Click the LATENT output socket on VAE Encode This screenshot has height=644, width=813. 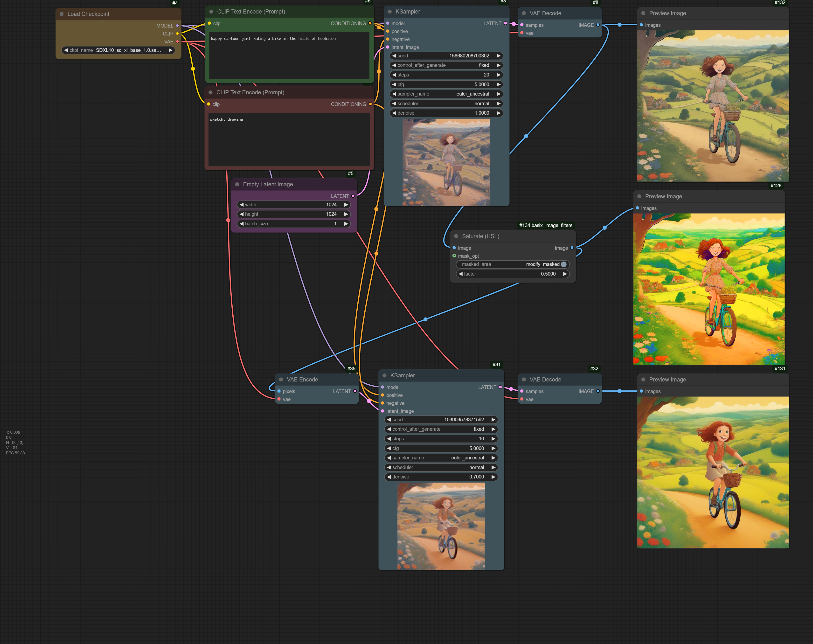pyautogui.click(x=355, y=391)
